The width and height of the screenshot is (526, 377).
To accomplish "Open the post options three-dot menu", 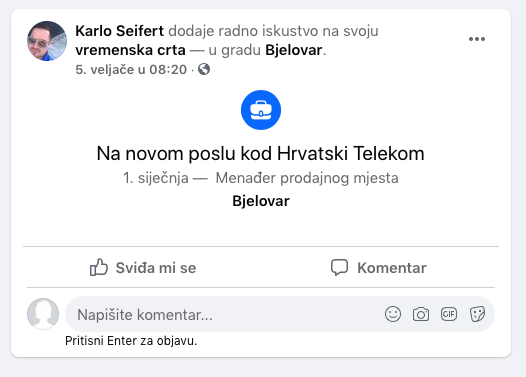I will coord(477,39).
